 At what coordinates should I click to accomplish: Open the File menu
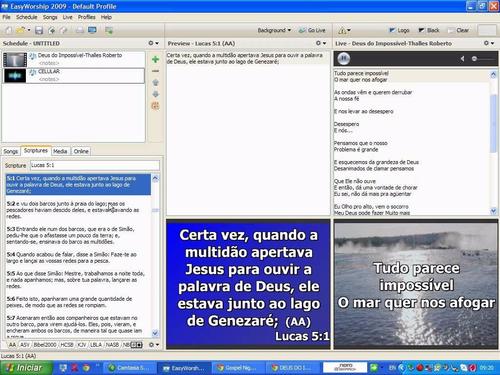point(6,17)
